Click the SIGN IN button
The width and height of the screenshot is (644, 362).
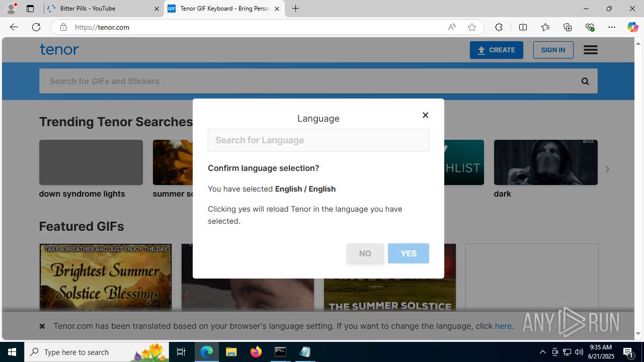(553, 50)
